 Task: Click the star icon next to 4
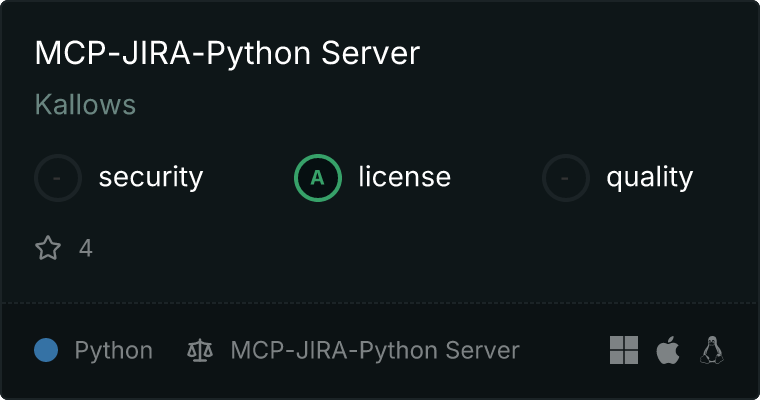(48, 248)
